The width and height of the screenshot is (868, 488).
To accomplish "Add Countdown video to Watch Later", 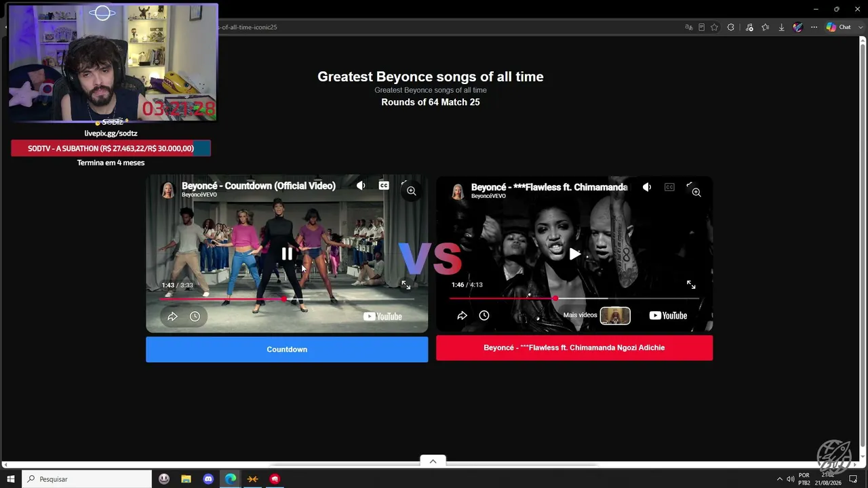I will (x=195, y=317).
